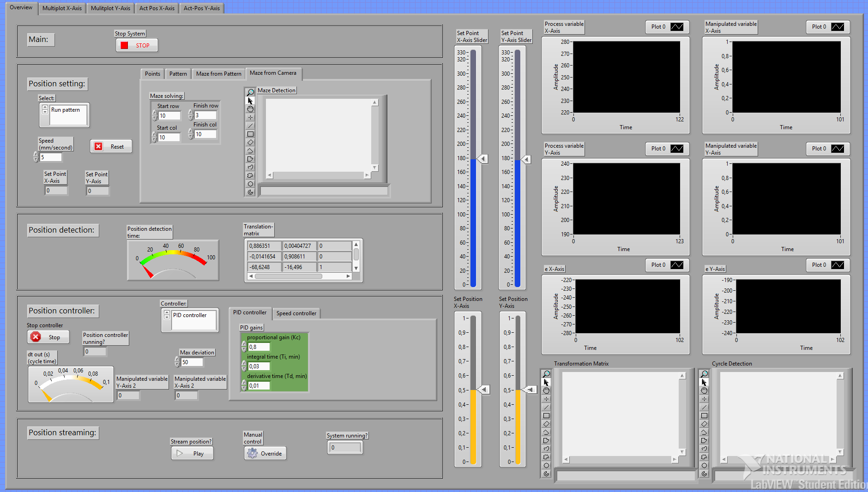The width and height of the screenshot is (868, 492).
Task: Toggle the Manual control Override button
Action: tap(265, 453)
